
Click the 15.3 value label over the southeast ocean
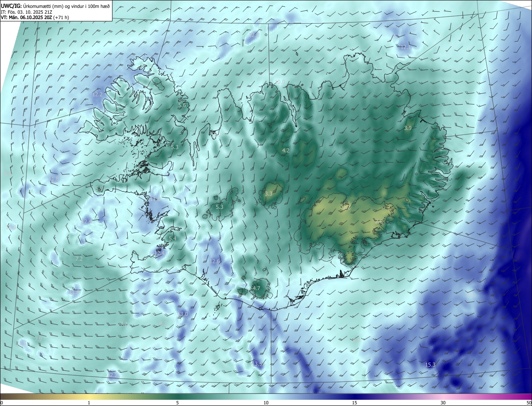click(431, 364)
